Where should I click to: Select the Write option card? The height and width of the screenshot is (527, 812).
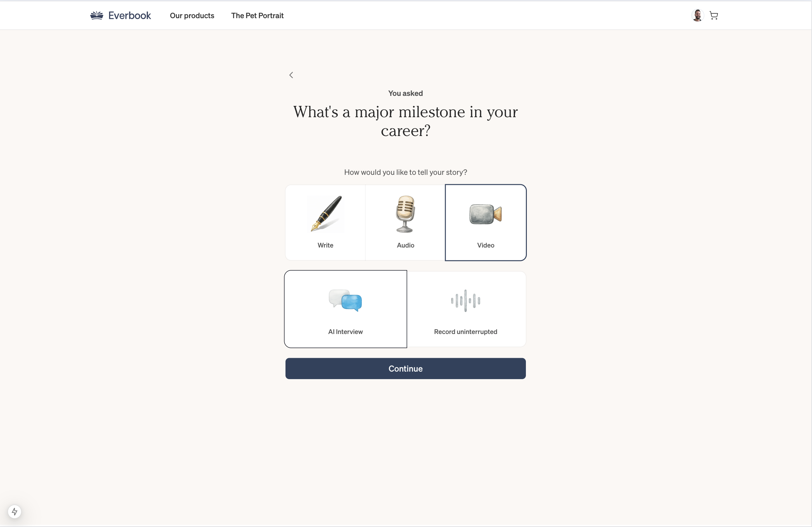pos(325,223)
